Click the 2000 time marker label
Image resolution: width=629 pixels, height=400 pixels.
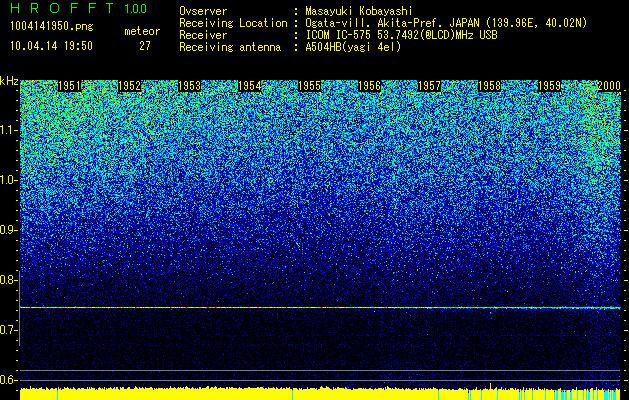click(x=609, y=86)
